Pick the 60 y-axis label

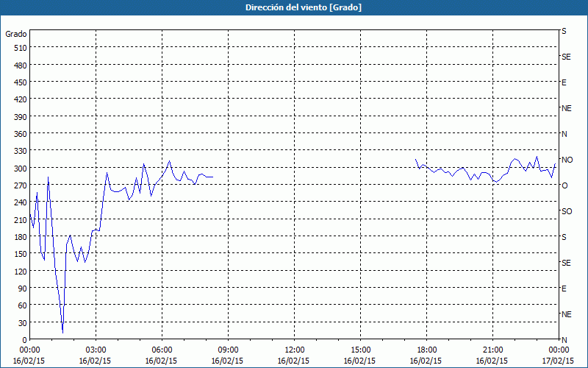pyautogui.click(x=23, y=305)
